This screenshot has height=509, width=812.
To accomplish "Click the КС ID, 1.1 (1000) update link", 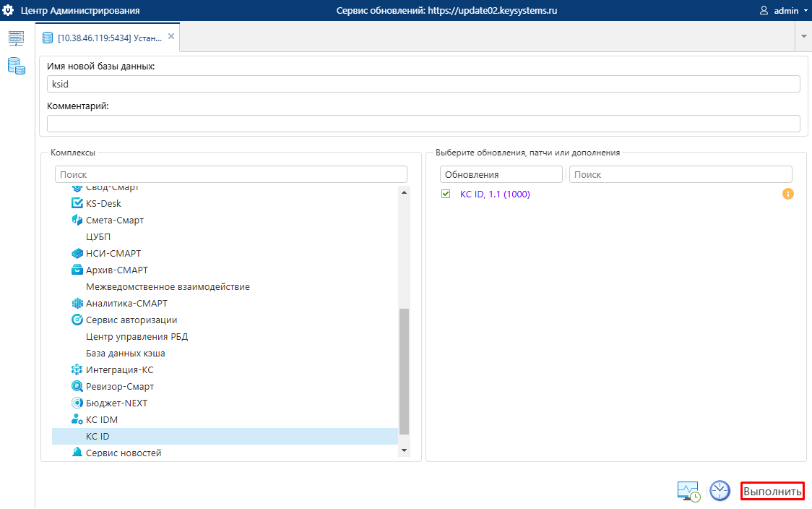I will click(x=495, y=194).
